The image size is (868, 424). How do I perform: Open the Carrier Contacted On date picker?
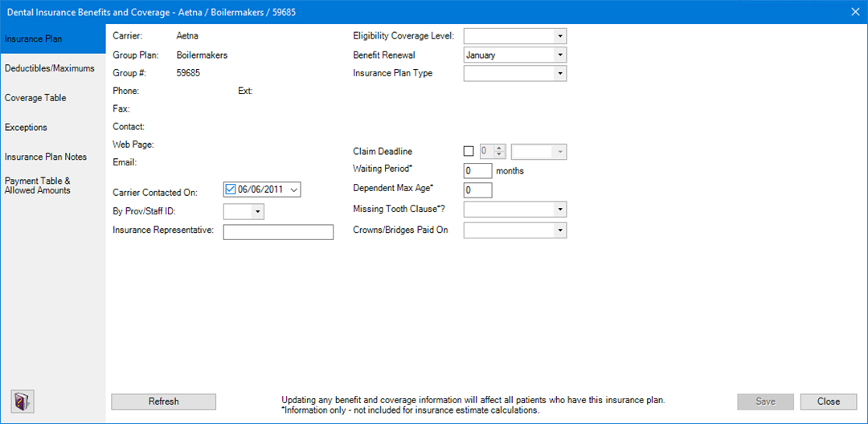pos(294,190)
